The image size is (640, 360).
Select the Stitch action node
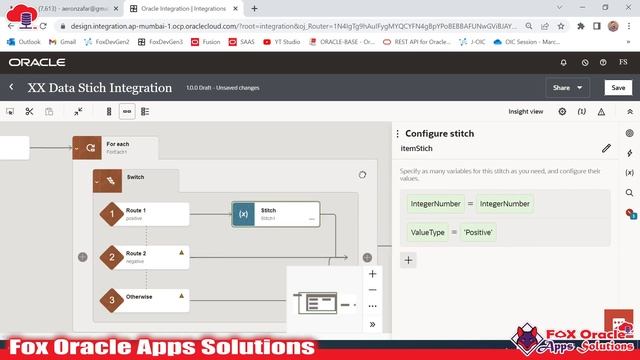click(x=276, y=214)
